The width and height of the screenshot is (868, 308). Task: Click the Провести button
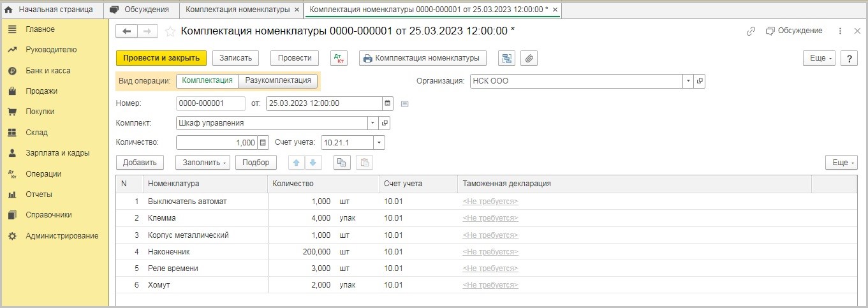click(295, 58)
